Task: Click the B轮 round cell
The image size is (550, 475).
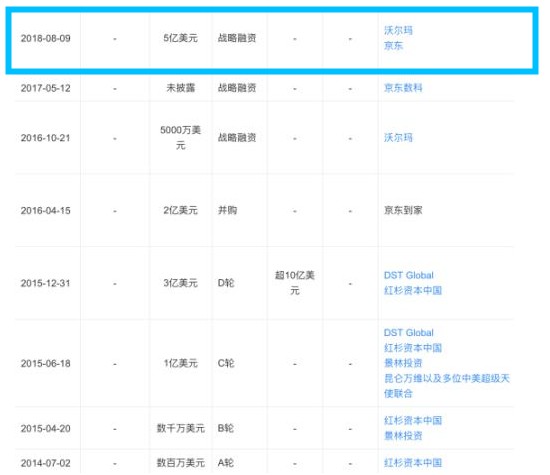Action: (226, 428)
